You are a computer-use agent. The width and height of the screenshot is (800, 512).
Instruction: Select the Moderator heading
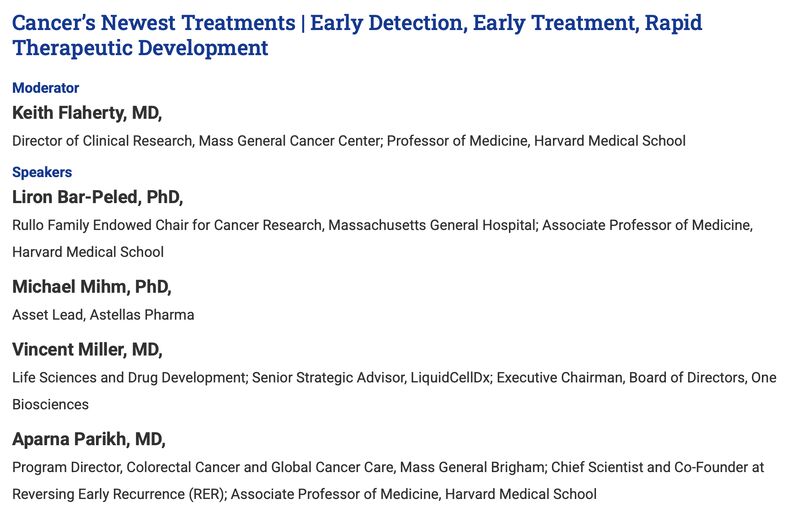coord(45,88)
